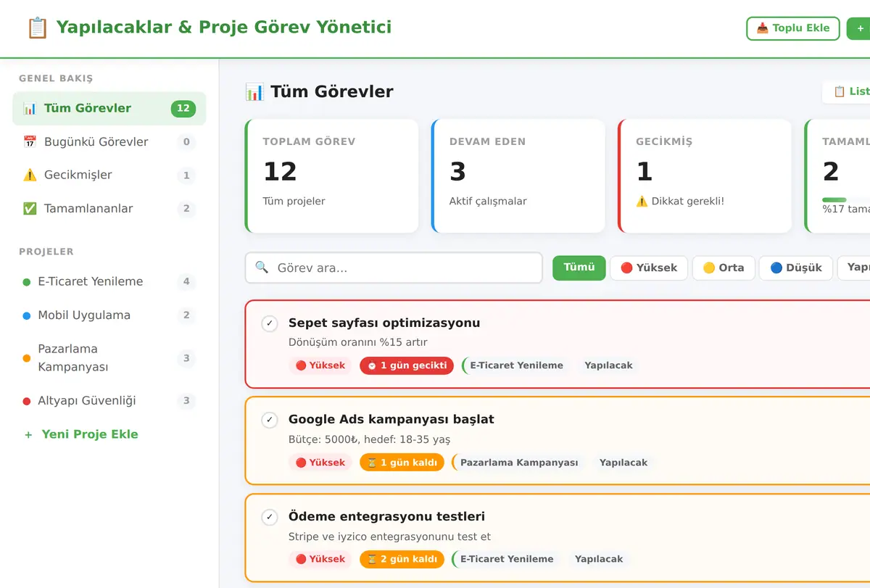Click the plus icon of Yeni Proje Ekle
The height and width of the screenshot is (588, 870).
click(x=28, y=435)
